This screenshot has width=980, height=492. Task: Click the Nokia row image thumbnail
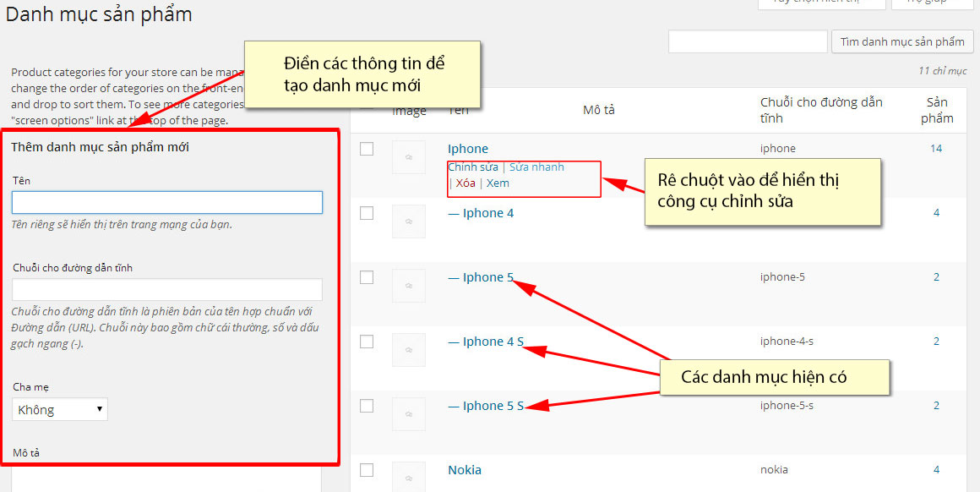409,478
